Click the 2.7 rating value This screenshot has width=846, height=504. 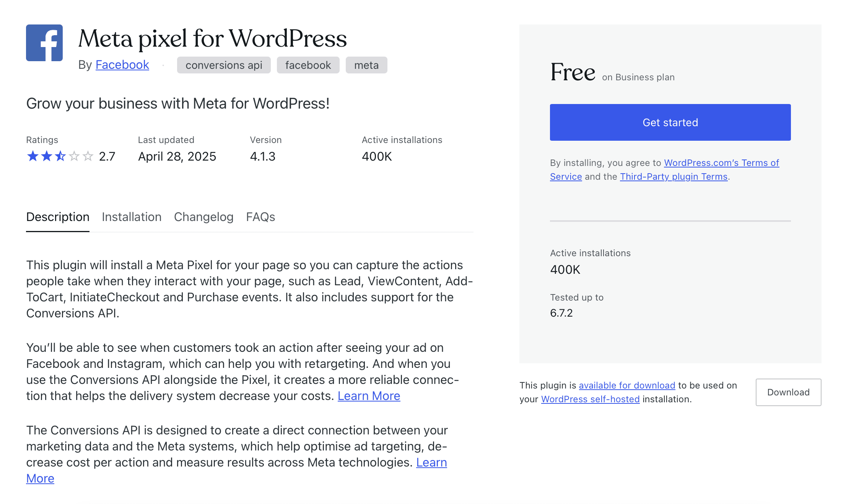[x=107, y=156]
